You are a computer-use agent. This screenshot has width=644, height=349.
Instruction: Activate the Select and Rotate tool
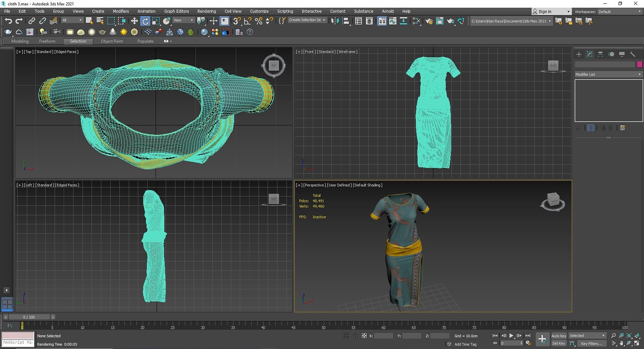[x=145, y=21]
